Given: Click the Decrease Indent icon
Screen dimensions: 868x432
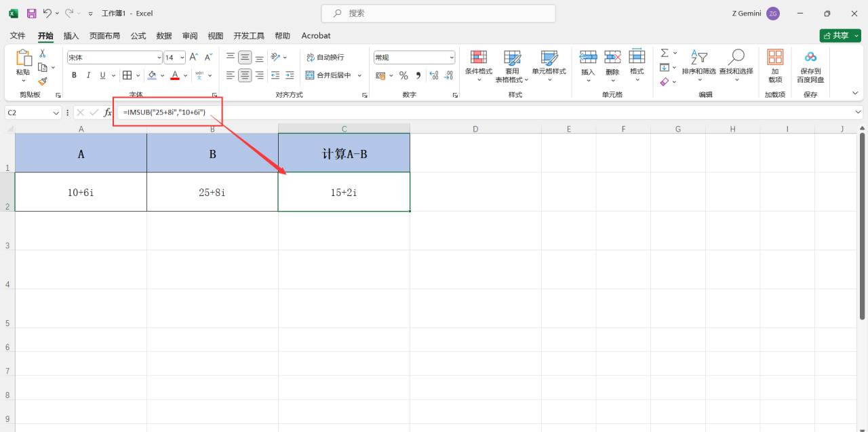Looking at the screenshot, I should pos(275,75).
